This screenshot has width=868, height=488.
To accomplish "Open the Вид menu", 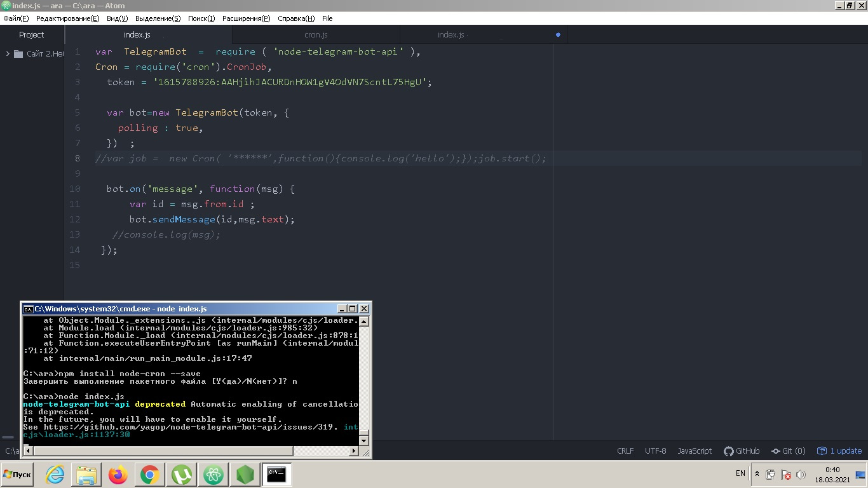I will (x=117, y=18).
